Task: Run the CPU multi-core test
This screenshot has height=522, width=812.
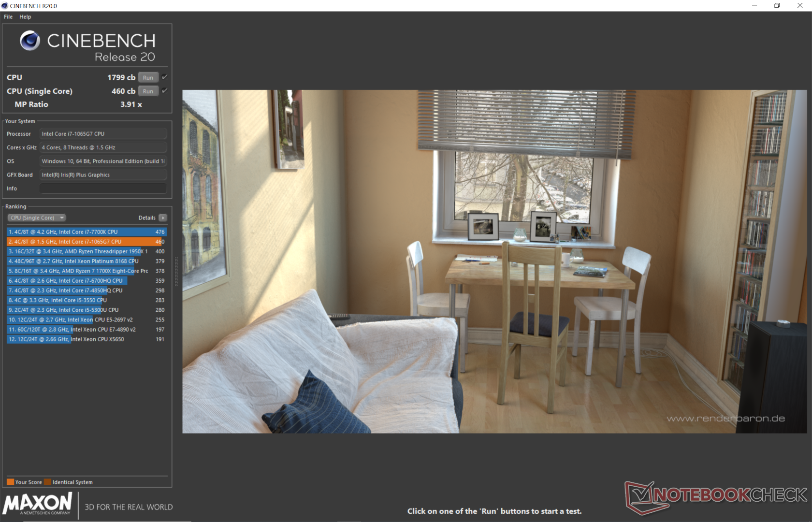Action: (148, 77)
